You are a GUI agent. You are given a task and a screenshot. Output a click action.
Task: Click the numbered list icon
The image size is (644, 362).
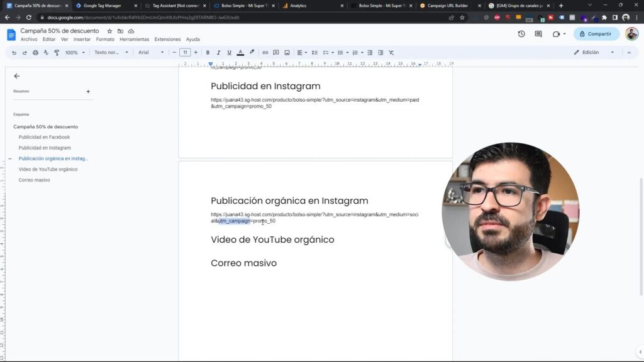(x=355, y=53)
